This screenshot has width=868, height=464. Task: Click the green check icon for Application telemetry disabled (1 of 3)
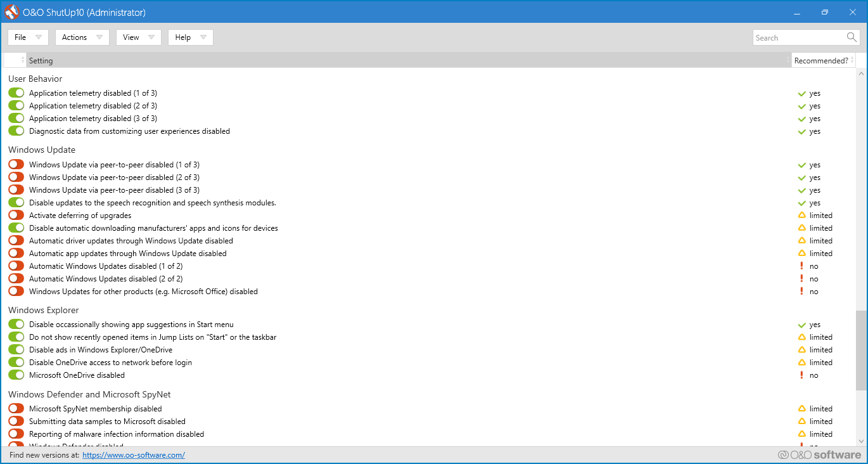point(802,93)
